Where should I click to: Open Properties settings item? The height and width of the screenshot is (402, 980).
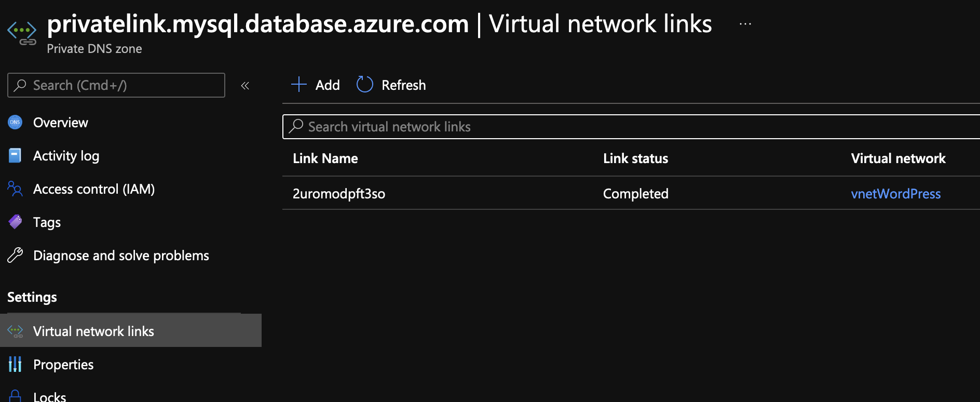click(63, 365)
